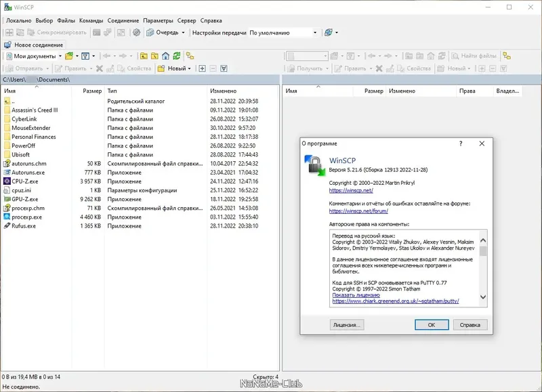Image resolution: width=542 pixels, height=392 pixels.
Task: Open the Локально menu
Action: (x=19, y=21)
